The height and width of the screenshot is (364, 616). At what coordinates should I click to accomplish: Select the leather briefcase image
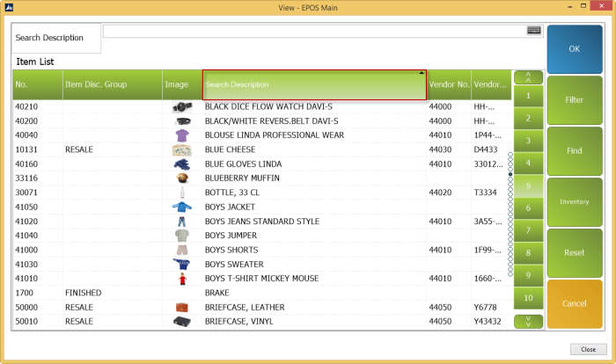pyautogui.click(x=182, y=308)
